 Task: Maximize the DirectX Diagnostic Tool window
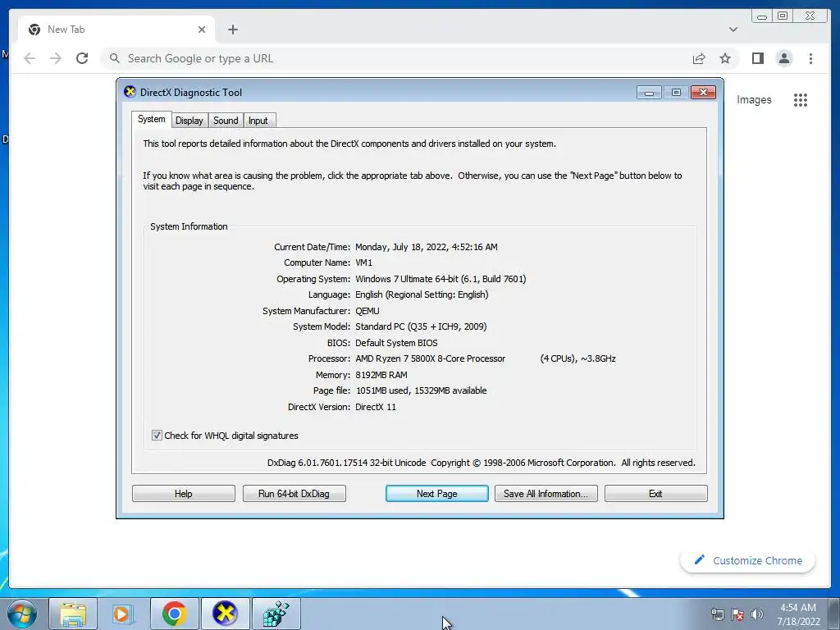(x=676, y=92)
